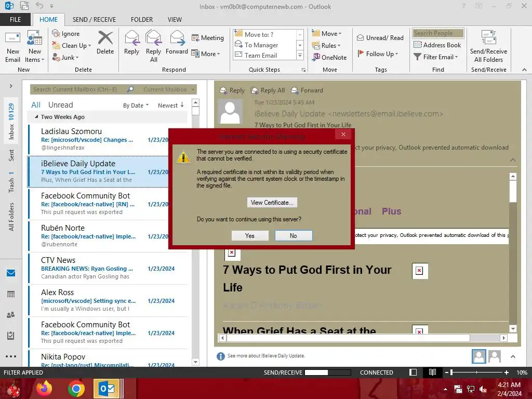Screen dimensions: 532x399
Task: Switch to Reading view in status bar
Action: 432,373
